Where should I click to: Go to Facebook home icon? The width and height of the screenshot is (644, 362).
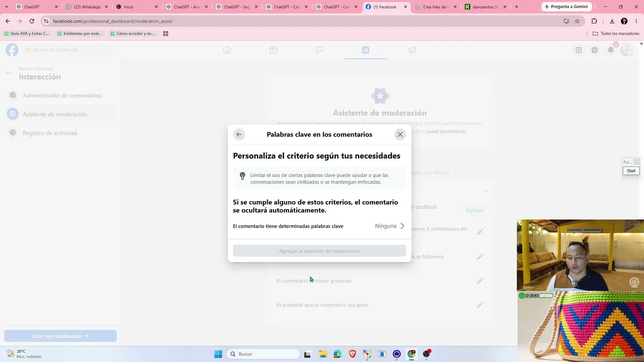tap(227, 50)
